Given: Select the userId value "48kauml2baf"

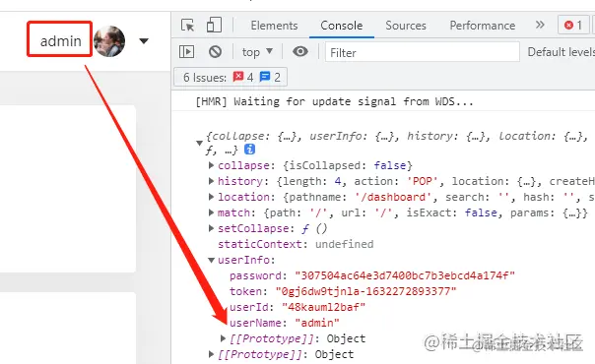Looking at the screenshot, I should (x=323, y=307).
